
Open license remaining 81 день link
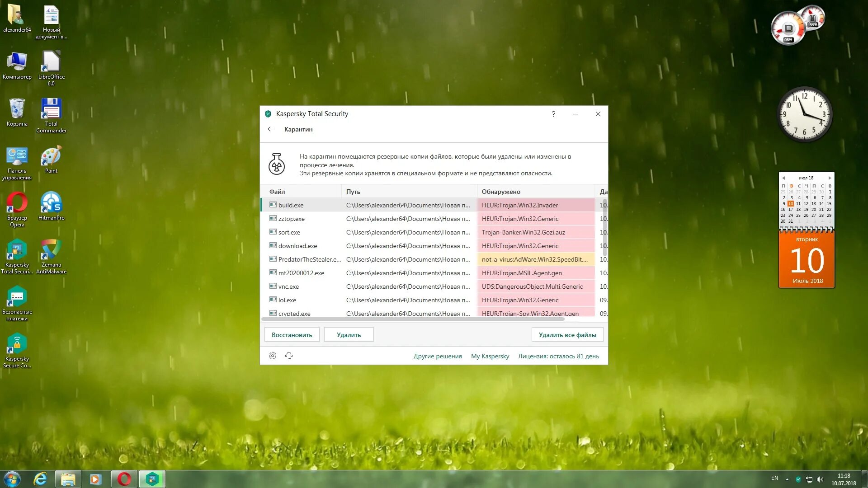click(x=558, y=356)
